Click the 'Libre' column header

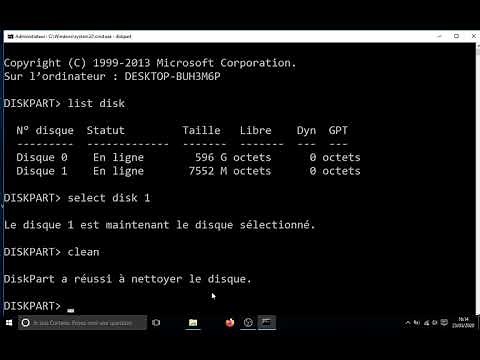pyautogui.click(x=256, y=130)
